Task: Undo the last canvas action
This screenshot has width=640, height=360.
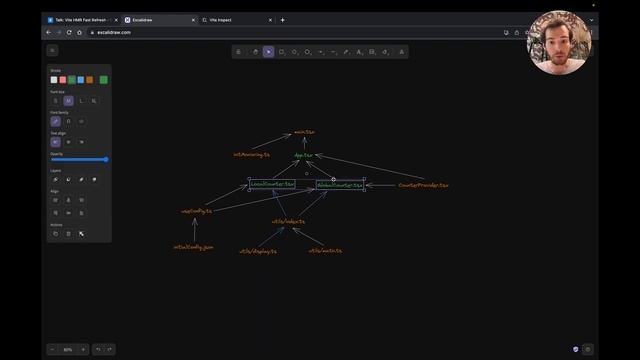Action: coord(98,349)
